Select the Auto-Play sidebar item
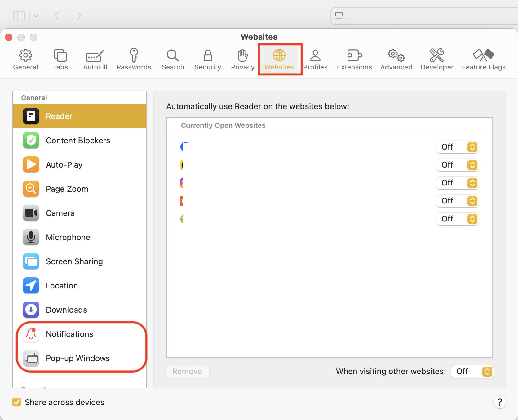The width and height of the screenshot is (518, 420). [x=64, y=165]
